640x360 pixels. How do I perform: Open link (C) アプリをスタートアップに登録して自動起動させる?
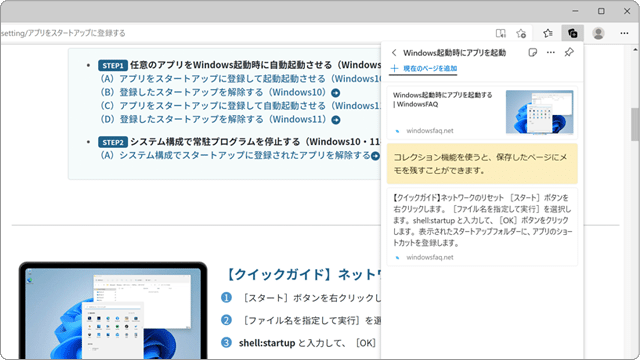pyautogui.click(x=240, y=106)
